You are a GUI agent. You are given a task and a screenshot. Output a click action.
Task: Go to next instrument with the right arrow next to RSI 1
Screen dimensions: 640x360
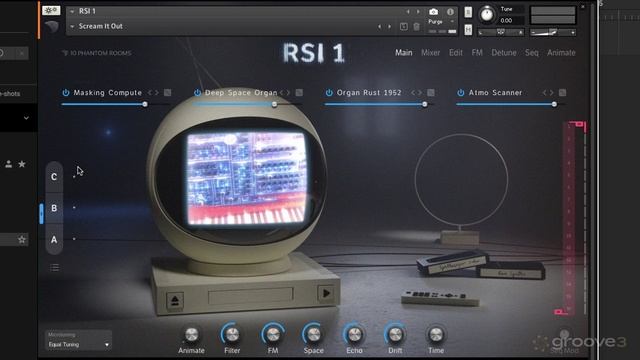click(x=418, y=12)
